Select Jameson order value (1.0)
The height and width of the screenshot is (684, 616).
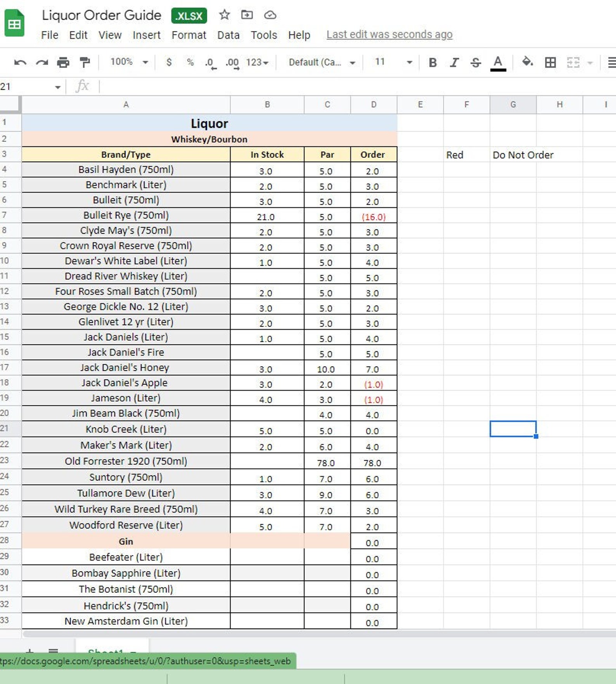(x=374, y=399)
